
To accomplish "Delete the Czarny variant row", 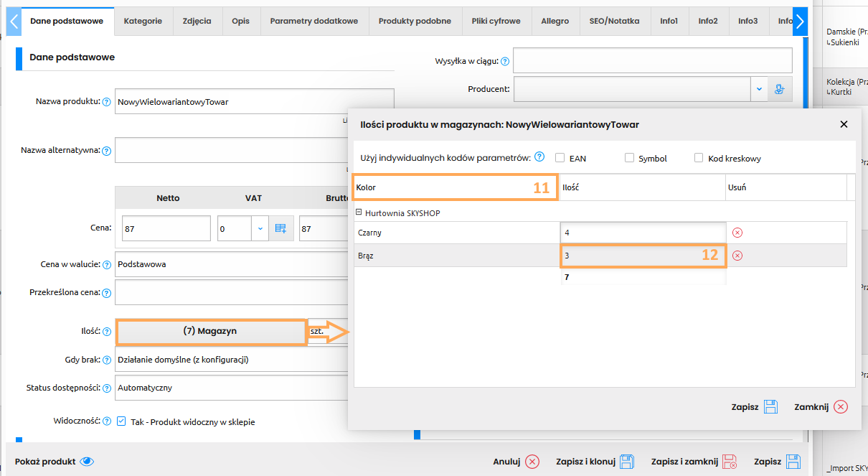I will point(737,233).
